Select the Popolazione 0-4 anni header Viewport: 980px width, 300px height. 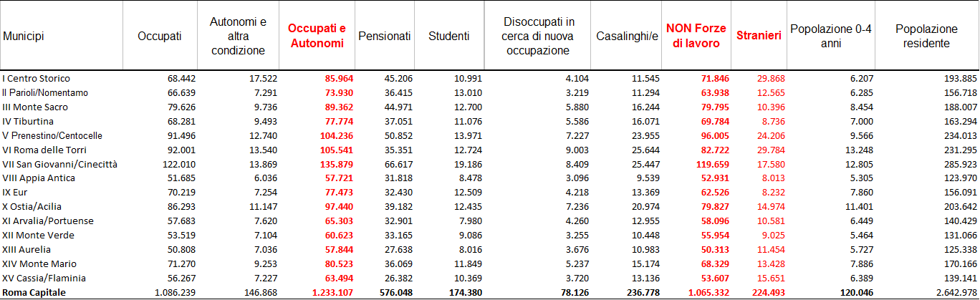[830, 36]
